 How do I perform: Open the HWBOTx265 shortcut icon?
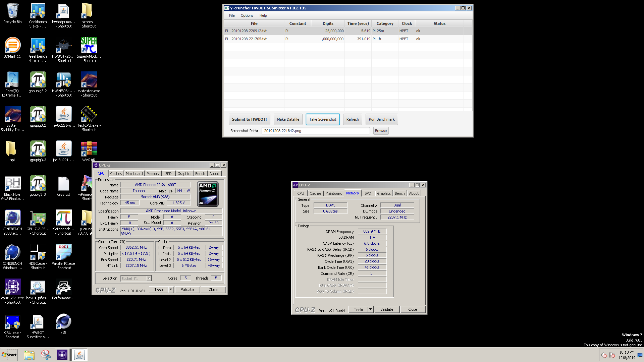pyautogui.click(x=63, y=50)
